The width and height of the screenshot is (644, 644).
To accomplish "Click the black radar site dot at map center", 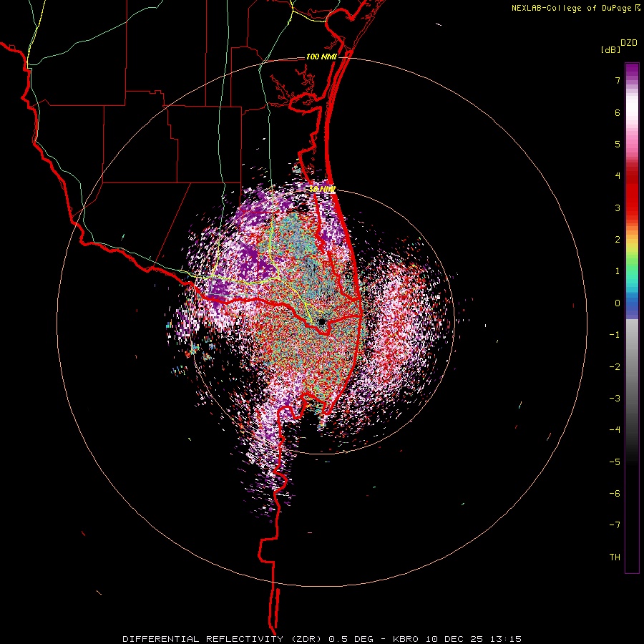I will point(321,321).
